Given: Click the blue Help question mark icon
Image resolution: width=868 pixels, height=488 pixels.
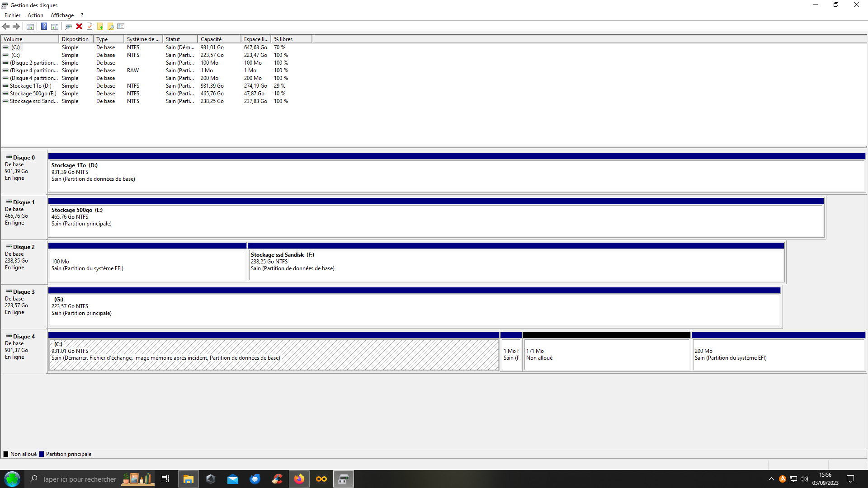Looking at the screenshot, I should 44,26.
